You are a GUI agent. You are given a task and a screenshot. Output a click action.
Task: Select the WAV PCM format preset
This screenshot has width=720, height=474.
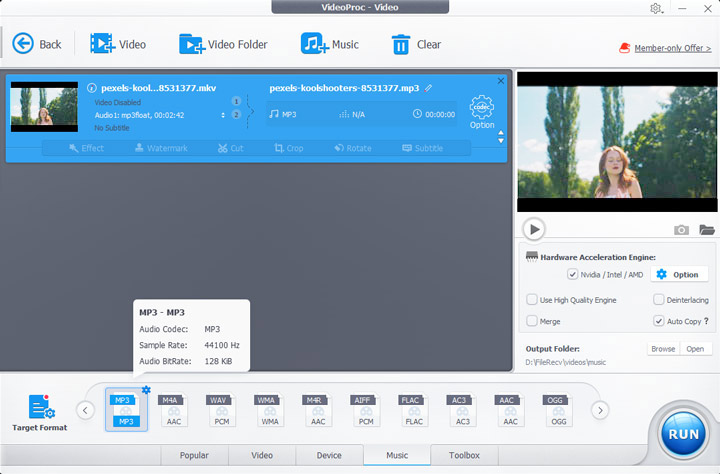click(x=221, y=410)
